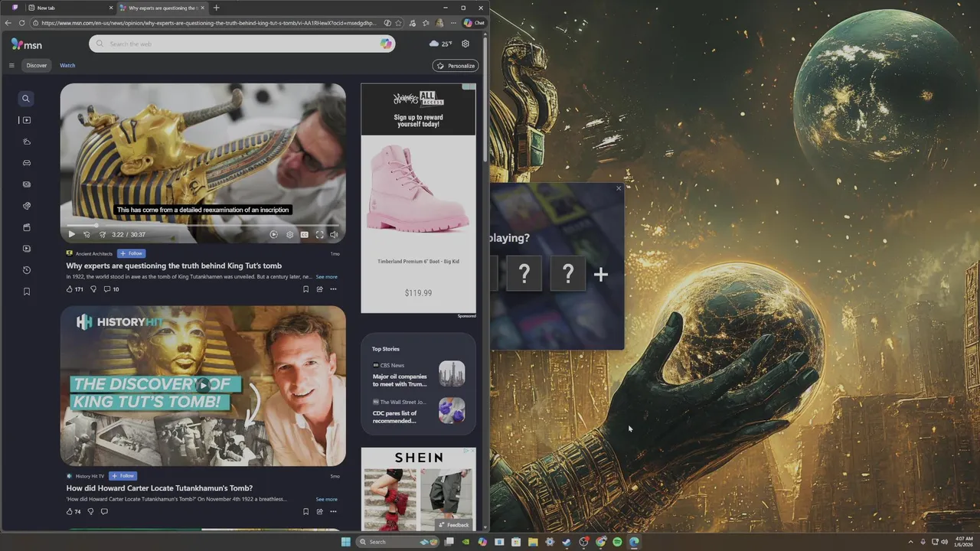Click the page vertical scrollbar
980x551 pixels.
tap(484, 99)
